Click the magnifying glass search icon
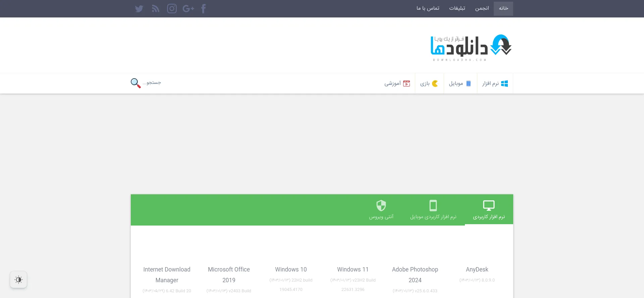This screenshot has width=644, height=298. pyautogui.click(x=136, y=83)
